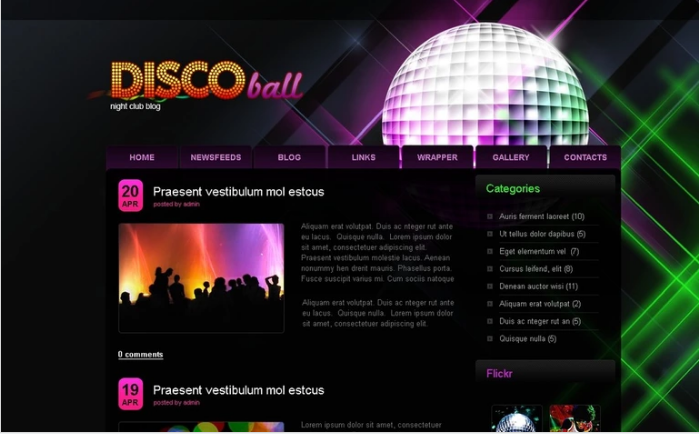Select the LINKS navigation tab
This screenshot has height=434, width=699.
(x=363, y=157)
